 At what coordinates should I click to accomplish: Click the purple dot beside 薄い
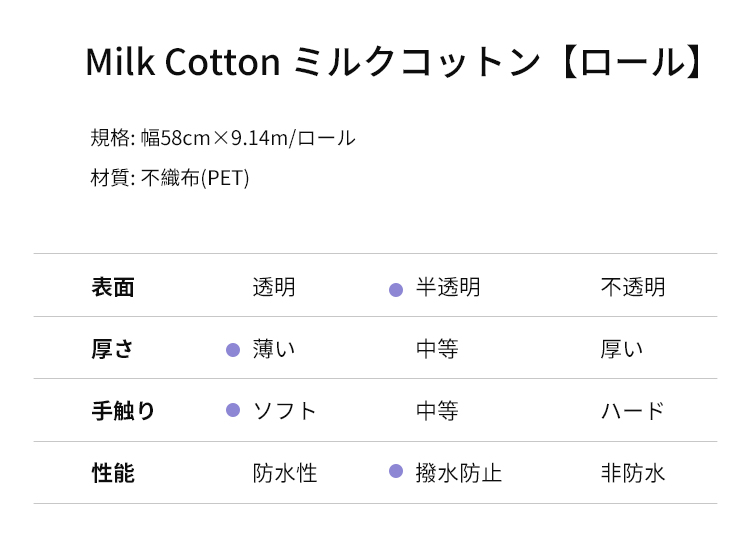[233, 350]
